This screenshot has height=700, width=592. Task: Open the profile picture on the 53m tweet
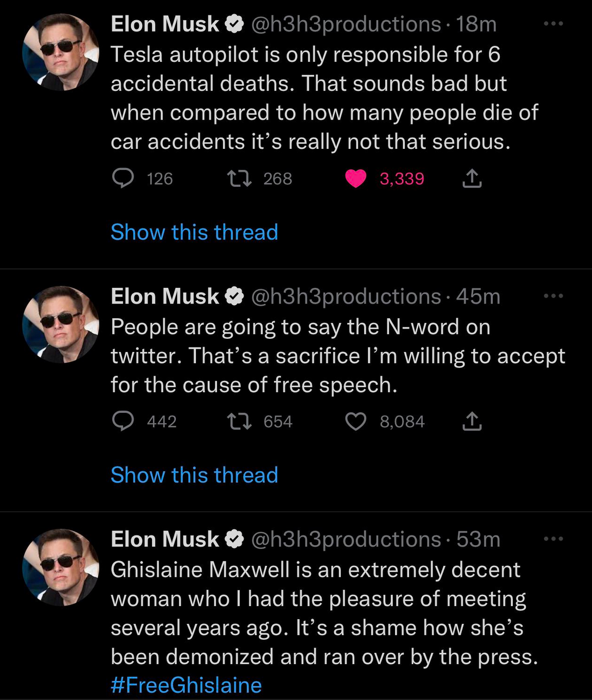click(x=61, y=567)
